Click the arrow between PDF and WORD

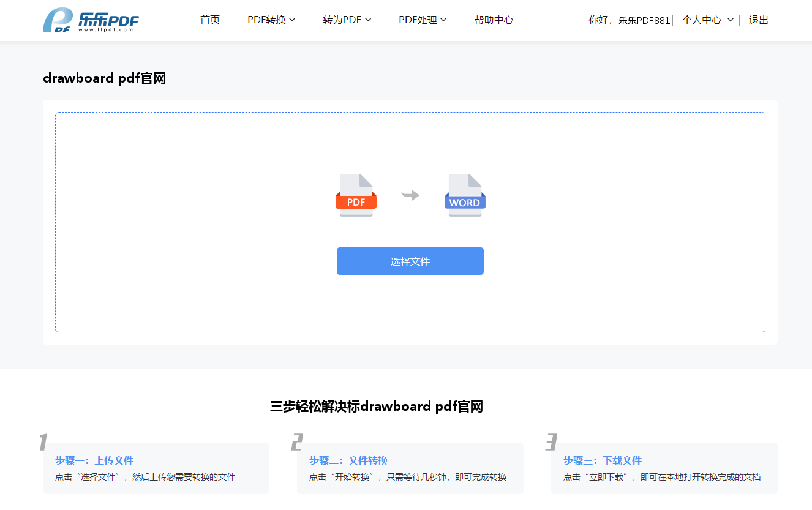(x=410, y=195)
